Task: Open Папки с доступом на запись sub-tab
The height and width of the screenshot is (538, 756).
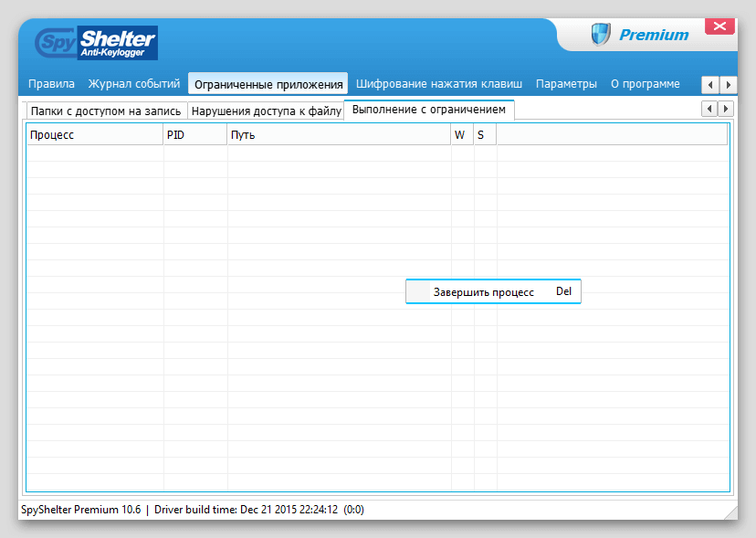Action: pos(106,111)
